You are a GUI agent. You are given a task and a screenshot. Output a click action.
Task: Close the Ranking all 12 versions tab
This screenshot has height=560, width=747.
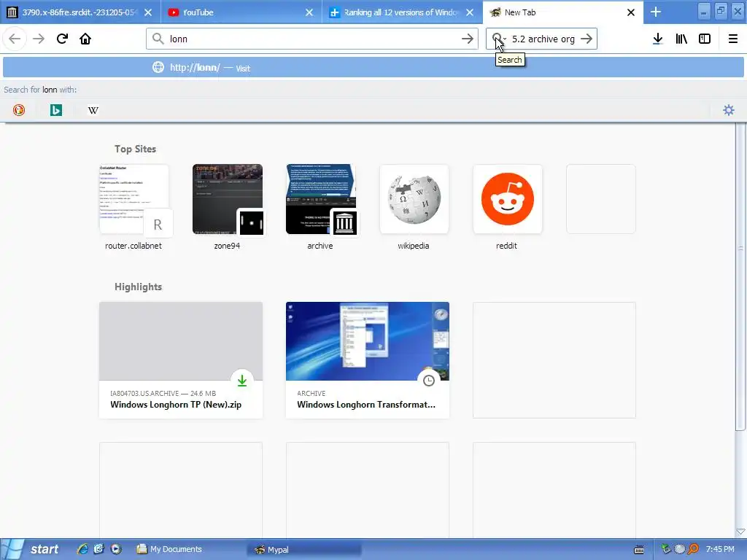coord(470,12)
